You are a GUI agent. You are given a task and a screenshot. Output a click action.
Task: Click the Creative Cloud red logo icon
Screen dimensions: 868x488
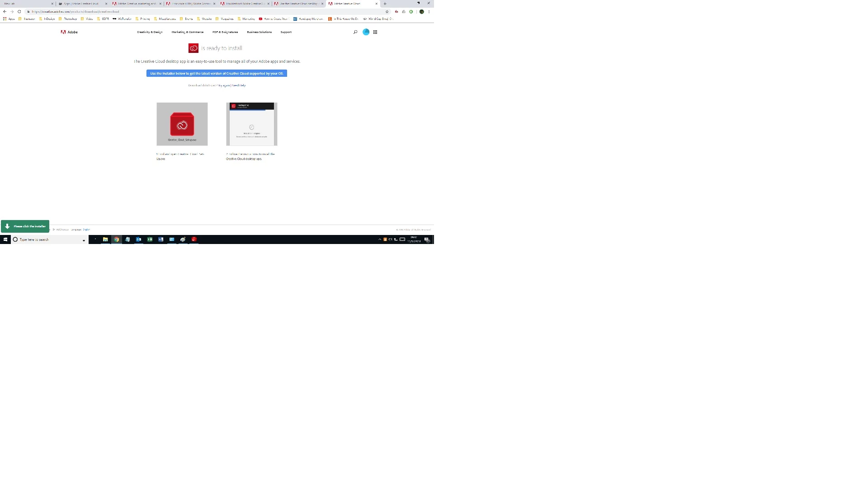[193, 48]
